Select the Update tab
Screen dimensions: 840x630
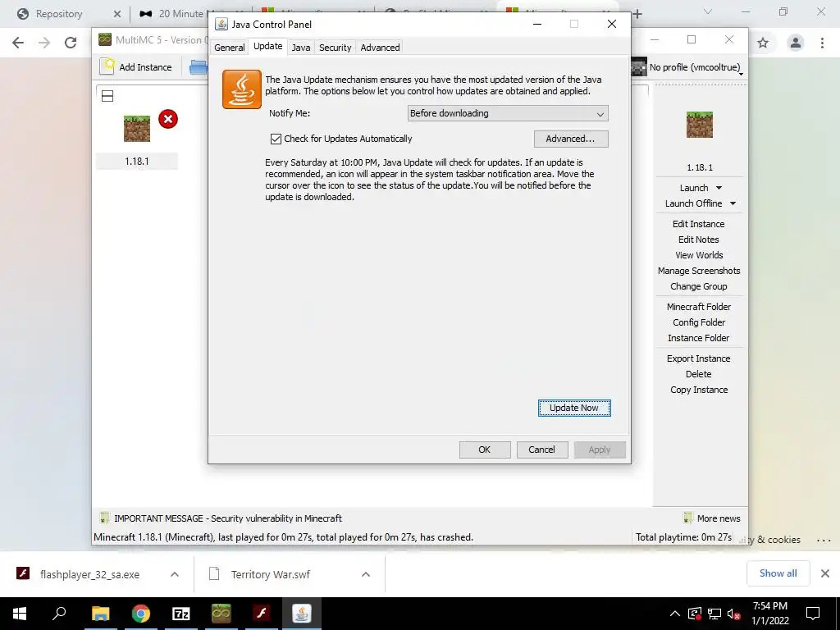268,46
